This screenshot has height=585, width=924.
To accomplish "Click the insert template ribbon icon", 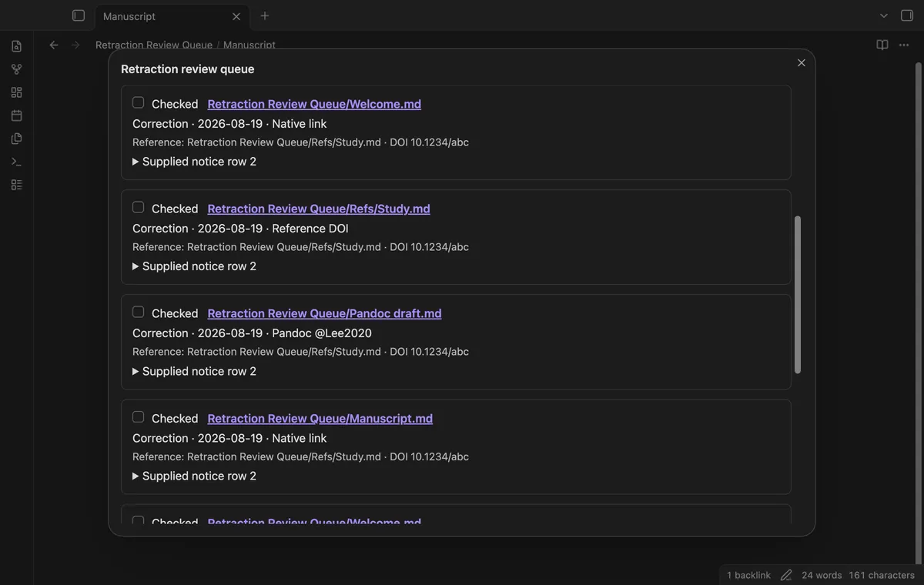I will 16,139.
